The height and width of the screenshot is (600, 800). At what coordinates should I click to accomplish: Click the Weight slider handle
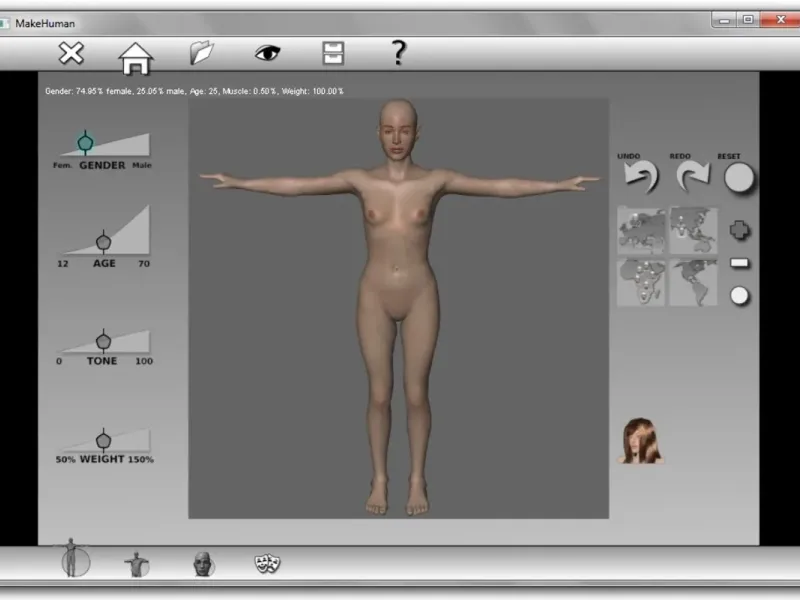[104, 440]
